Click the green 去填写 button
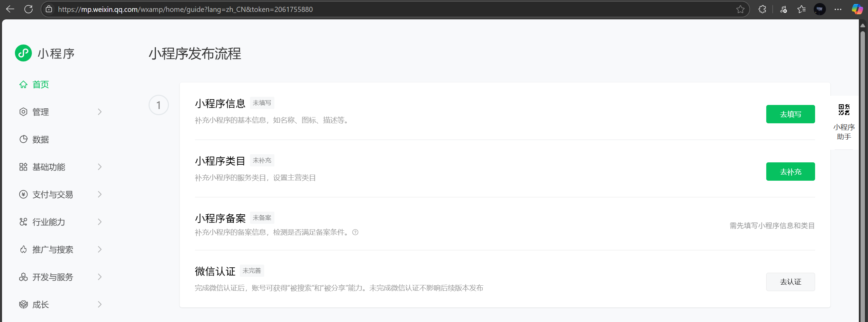The image size is (868, 322). coord(790,114)
